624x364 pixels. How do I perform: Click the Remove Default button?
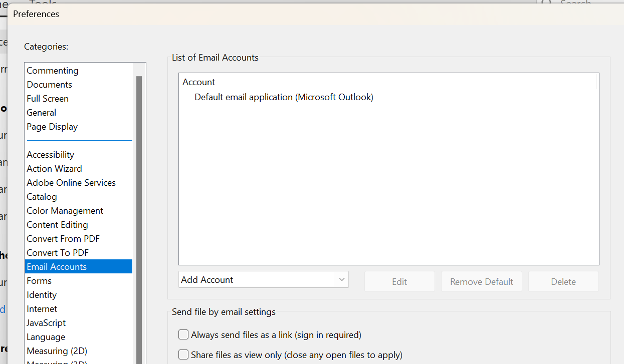point(481,281)
